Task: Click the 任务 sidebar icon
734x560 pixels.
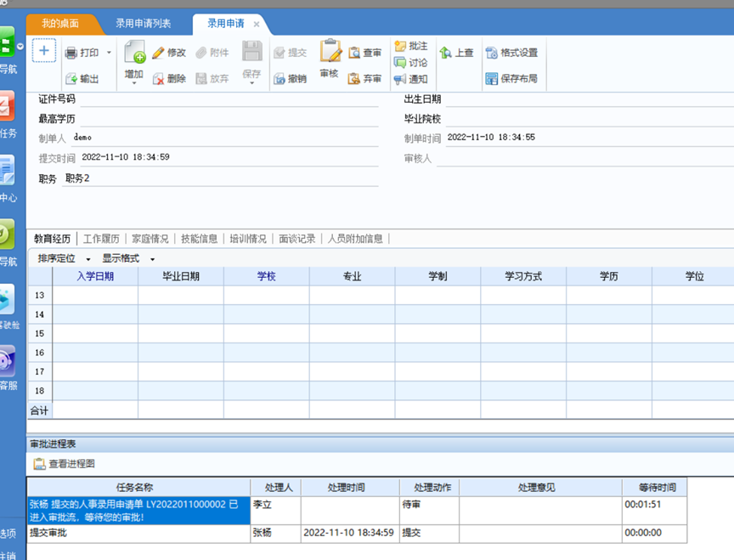Action: click(x=7, y=106)
